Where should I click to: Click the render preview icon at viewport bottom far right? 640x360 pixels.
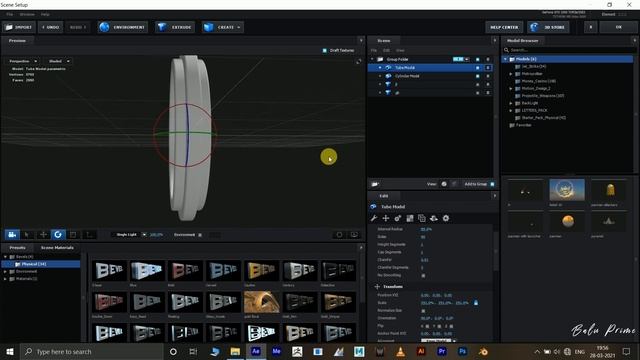(x=354, y=235)
